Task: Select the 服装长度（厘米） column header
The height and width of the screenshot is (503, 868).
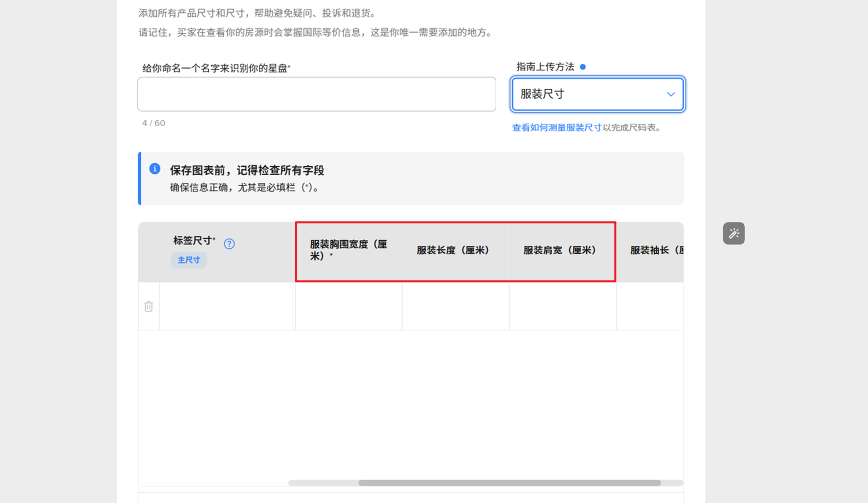Action: pyautogui.click(x=453, y=251)
